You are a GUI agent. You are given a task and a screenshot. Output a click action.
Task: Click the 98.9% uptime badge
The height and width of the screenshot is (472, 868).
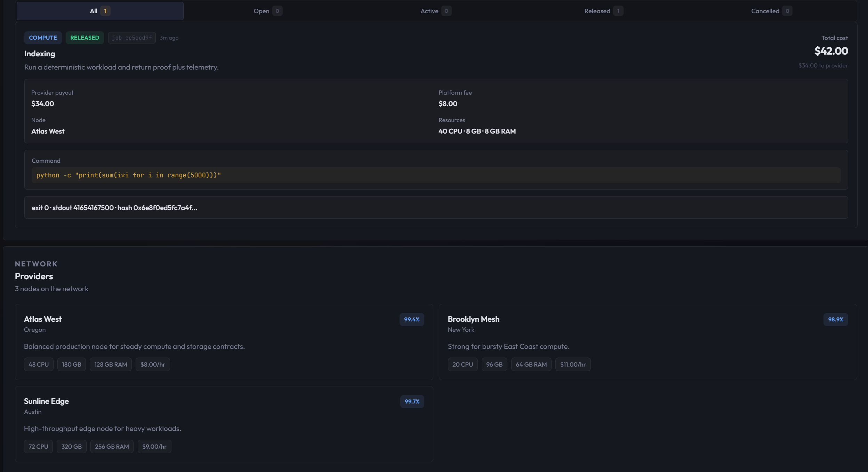835,319
